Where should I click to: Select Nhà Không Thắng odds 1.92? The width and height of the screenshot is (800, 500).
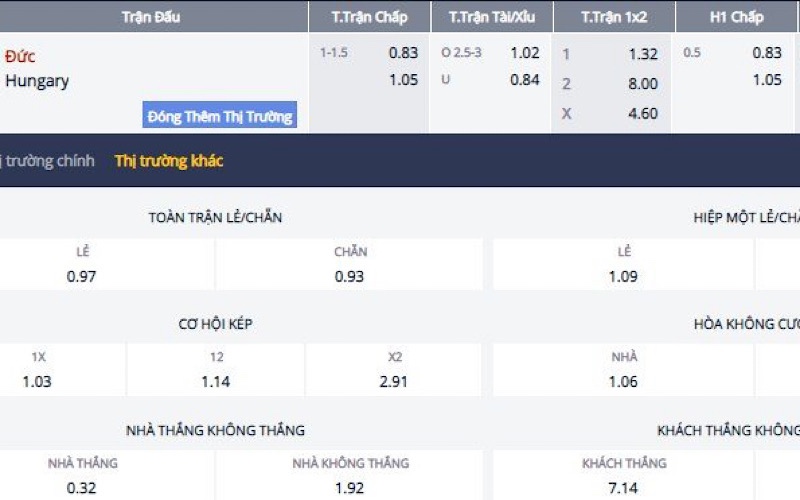350,489
